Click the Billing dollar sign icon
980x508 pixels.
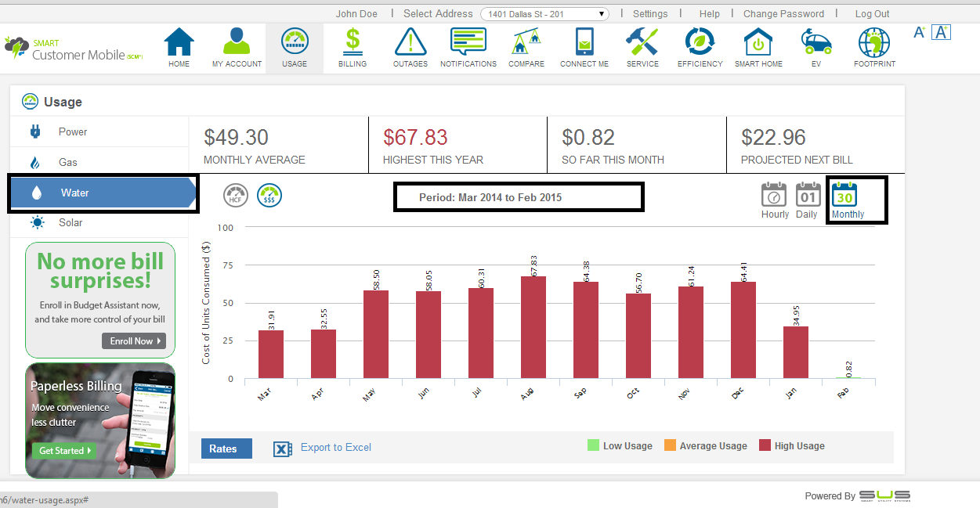(x=353, y=41)
